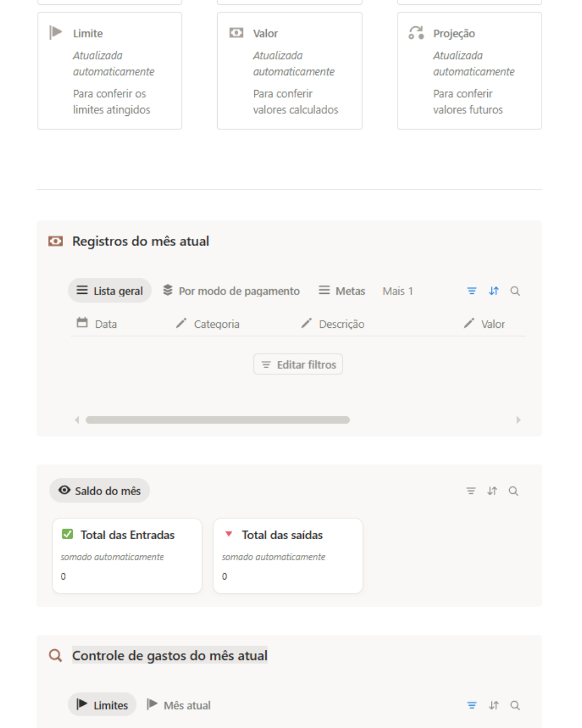The height and width of the screenshot is (728, 582).
Task: Open search icon in Saldo do mês
Action: 514,491
